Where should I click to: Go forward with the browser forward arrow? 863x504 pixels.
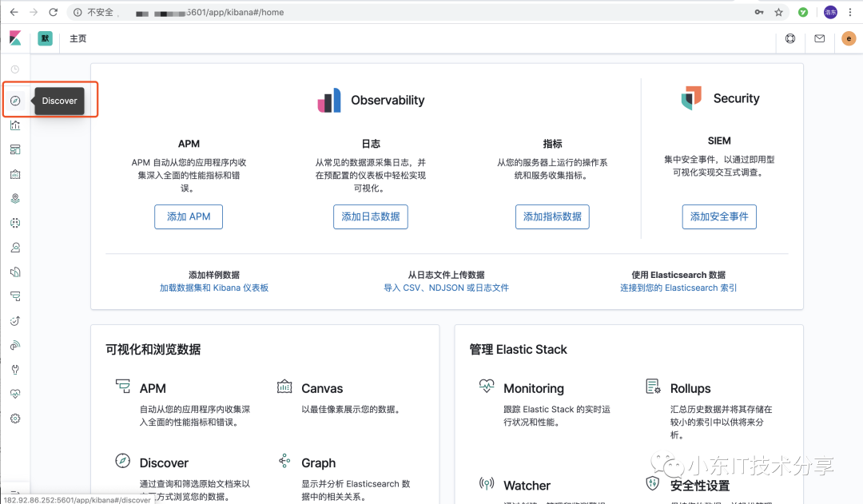[x=34, y=12]
